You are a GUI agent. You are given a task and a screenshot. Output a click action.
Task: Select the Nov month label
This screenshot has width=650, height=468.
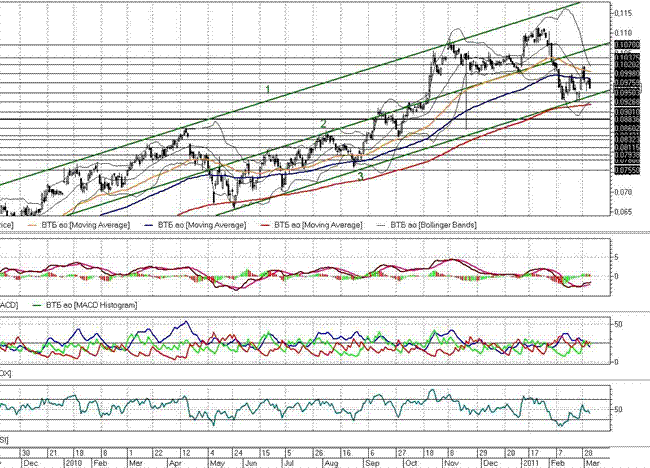pos(452,463)
